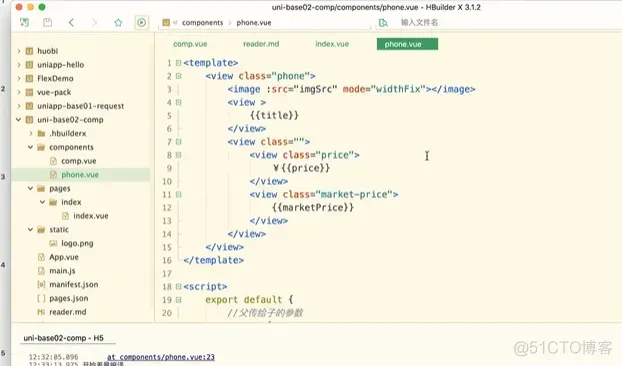Click the App.vue file icon
Image resolution: width=622 pixels, height=366 pixels.
pos(41,257)
